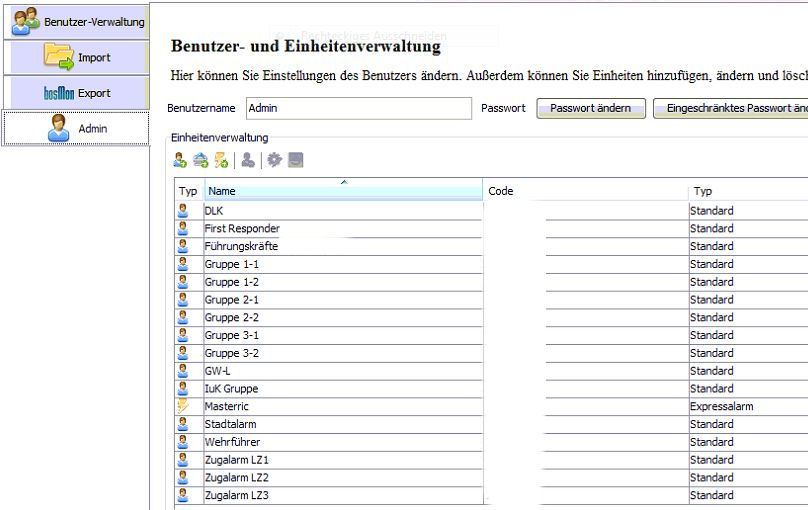Open the bosMon Export sidebar section
The width and height of the screenshot is (808, 510).
coord(76,93)
